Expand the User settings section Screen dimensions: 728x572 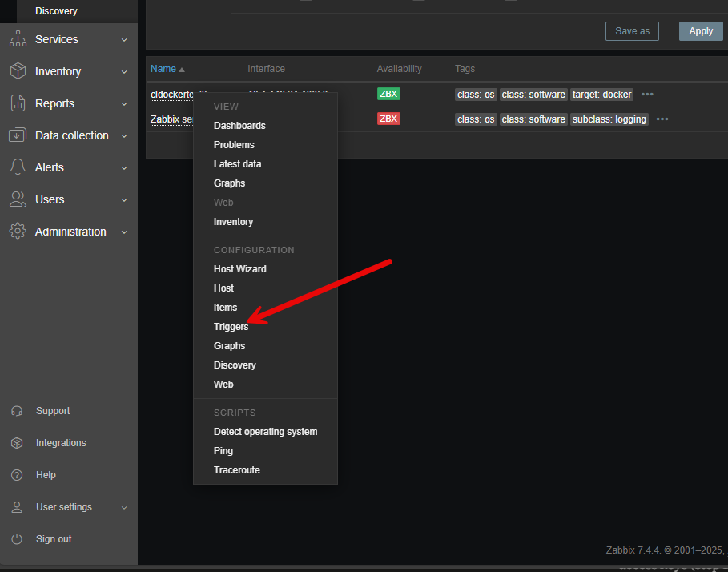123,506
